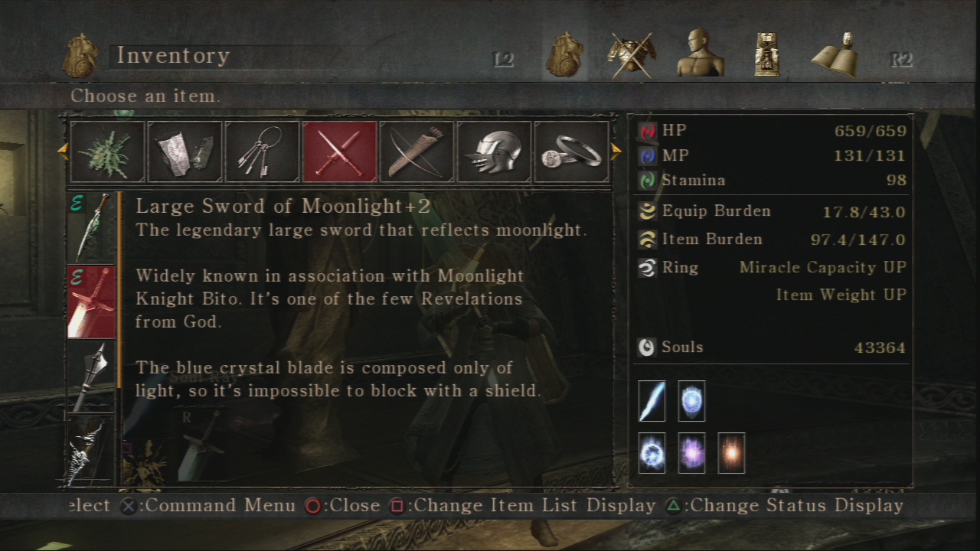Click the Change Status Display prompt
Screen dimensions: 980x551
(785, 505)
